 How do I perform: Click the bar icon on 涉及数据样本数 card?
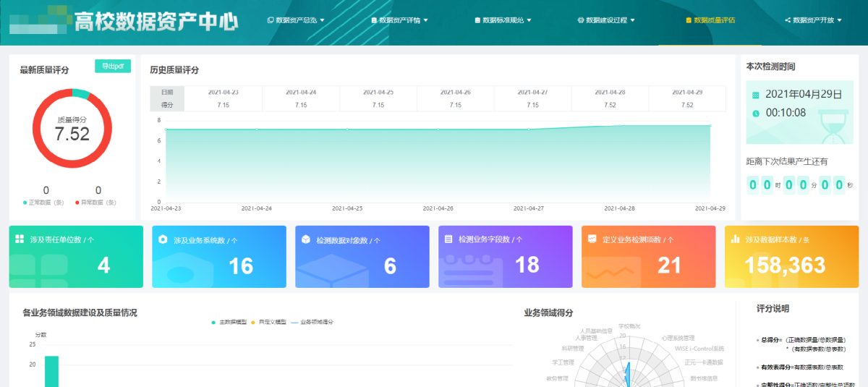(x=735, y=238)
